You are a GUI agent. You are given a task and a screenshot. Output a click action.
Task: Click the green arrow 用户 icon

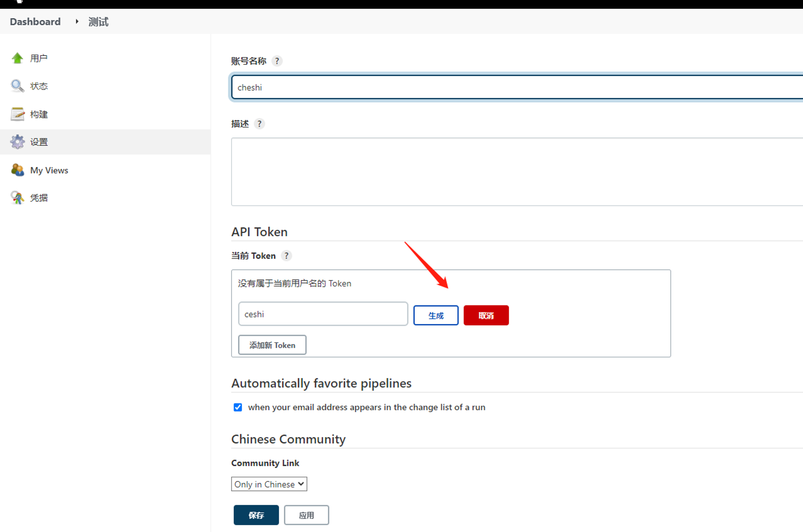[x=17, y=58]
